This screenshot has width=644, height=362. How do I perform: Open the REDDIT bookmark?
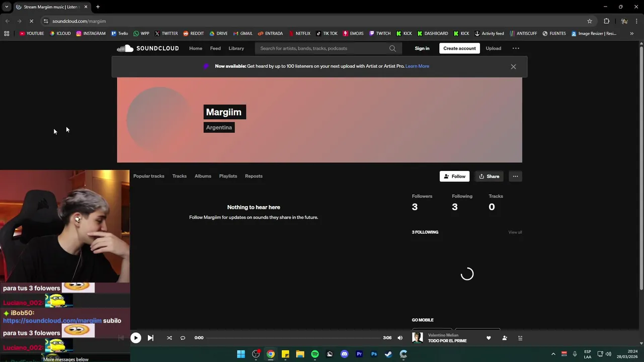[193, 34]
